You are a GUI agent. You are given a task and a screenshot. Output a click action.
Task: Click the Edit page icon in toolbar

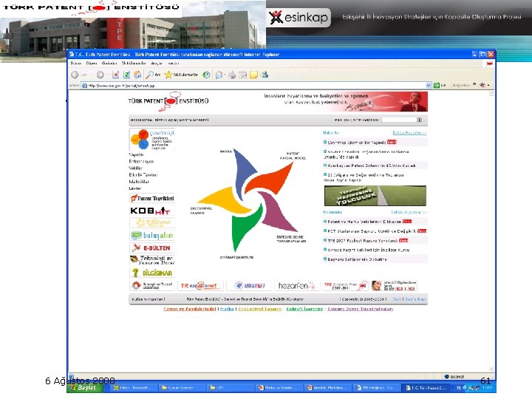point(243,75)
